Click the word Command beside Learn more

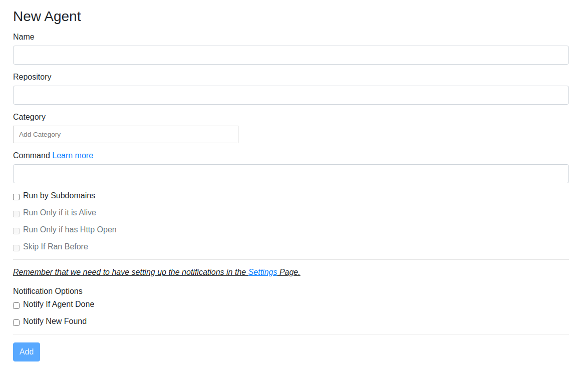pos(32,155)
